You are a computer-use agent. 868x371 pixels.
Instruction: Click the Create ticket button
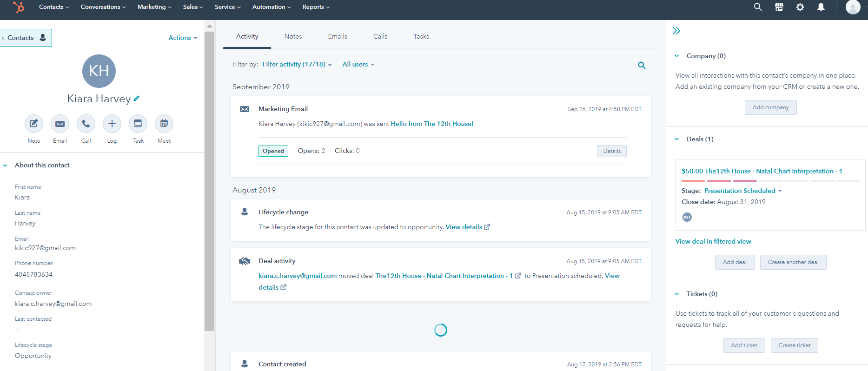795,345
